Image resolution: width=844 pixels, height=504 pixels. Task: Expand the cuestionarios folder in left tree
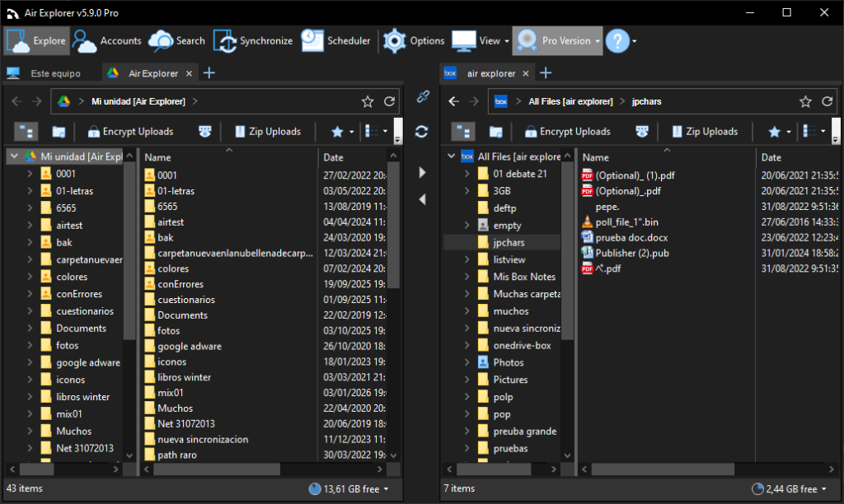(x=30, y=311)
